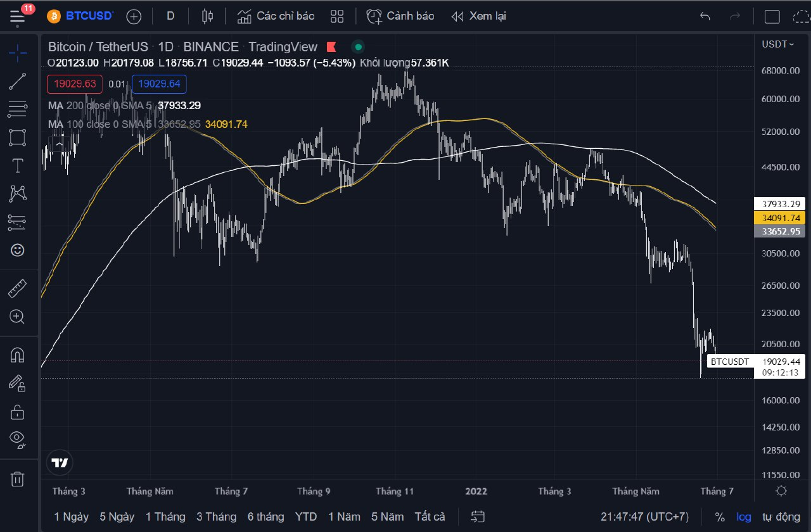Toggle log scale
This screenshot has width=811, height=532.
744,517
